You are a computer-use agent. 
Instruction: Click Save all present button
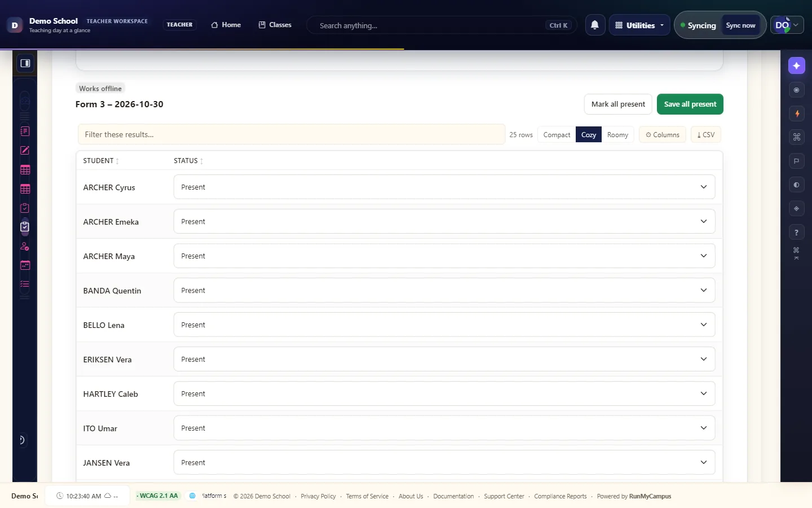690,104
